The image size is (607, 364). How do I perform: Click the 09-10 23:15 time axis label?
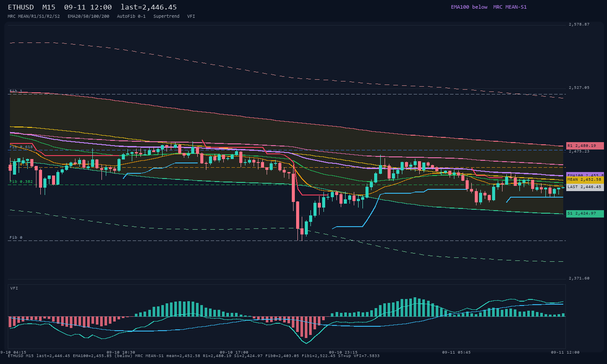click(343, 352)
